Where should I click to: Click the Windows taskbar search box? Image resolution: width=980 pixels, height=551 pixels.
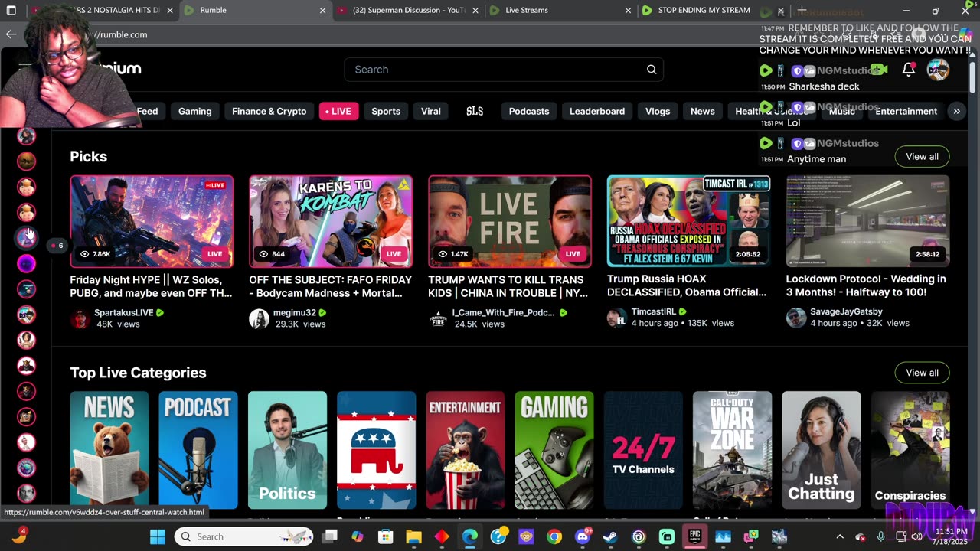pos(245,536)
